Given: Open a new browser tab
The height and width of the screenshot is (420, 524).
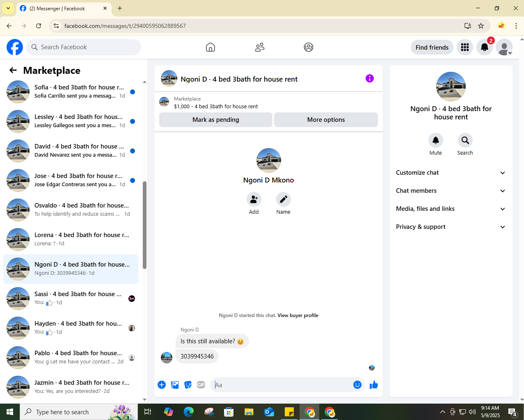Looking at the screenshot, I should coord(120,8).
